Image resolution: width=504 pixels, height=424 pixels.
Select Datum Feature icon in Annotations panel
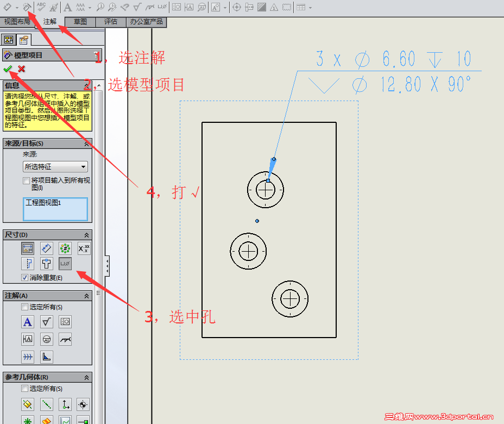[x=28, y=339]
